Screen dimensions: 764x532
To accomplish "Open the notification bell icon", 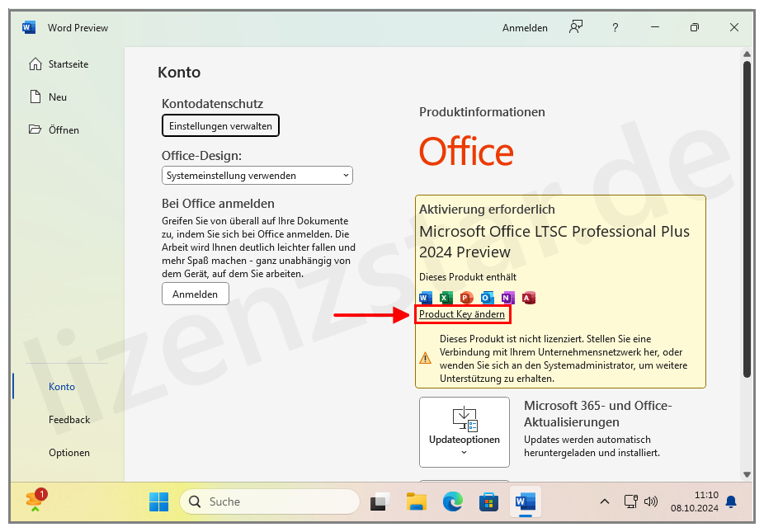I will [731, 501].
